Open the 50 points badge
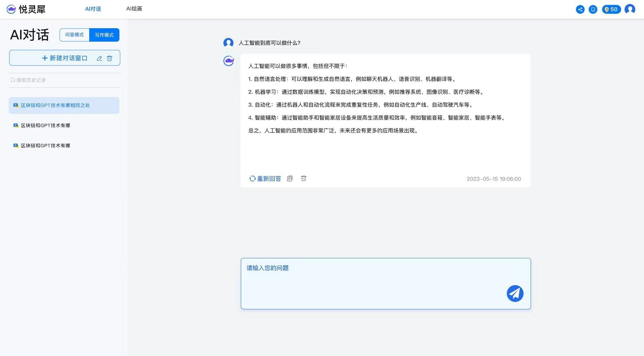This screenshot has height=356, width=644. tap(611, 9)
